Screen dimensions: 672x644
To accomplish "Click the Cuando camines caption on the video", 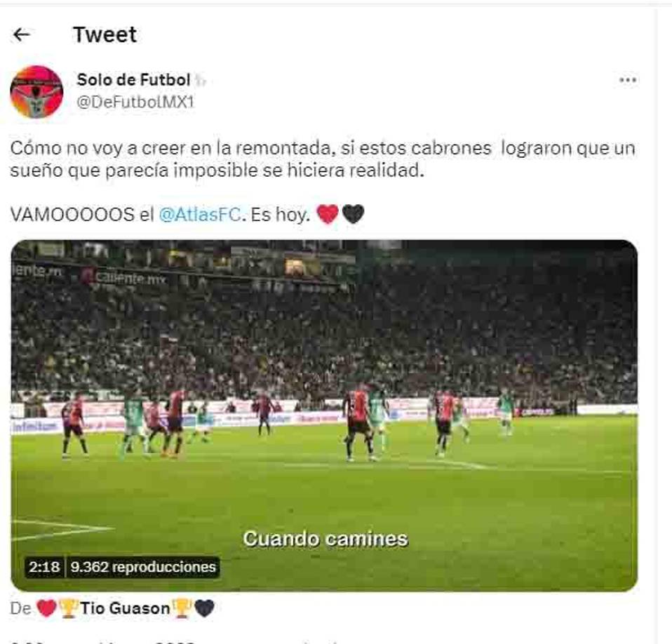I will point(325,539).
